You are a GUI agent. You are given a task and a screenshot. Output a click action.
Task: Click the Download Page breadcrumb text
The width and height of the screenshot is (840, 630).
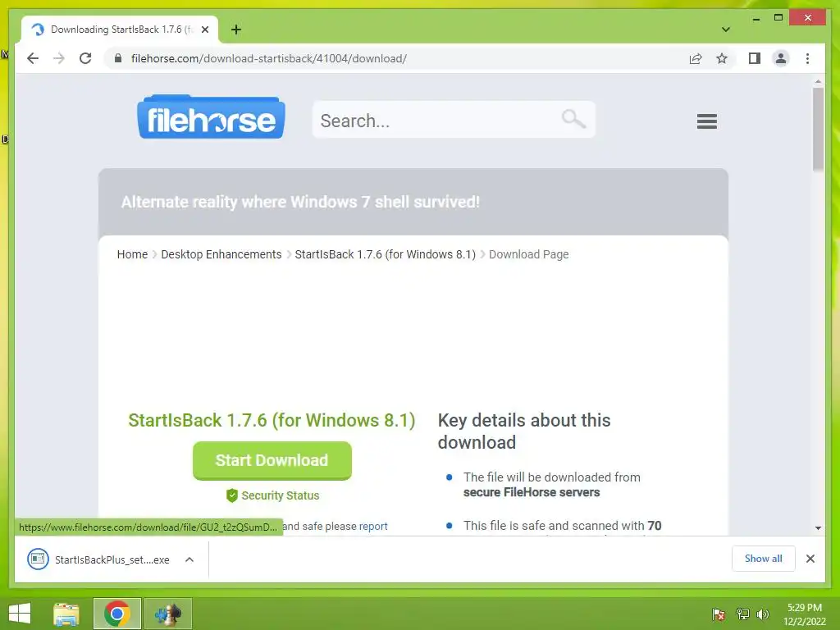[x=529, y=254]
